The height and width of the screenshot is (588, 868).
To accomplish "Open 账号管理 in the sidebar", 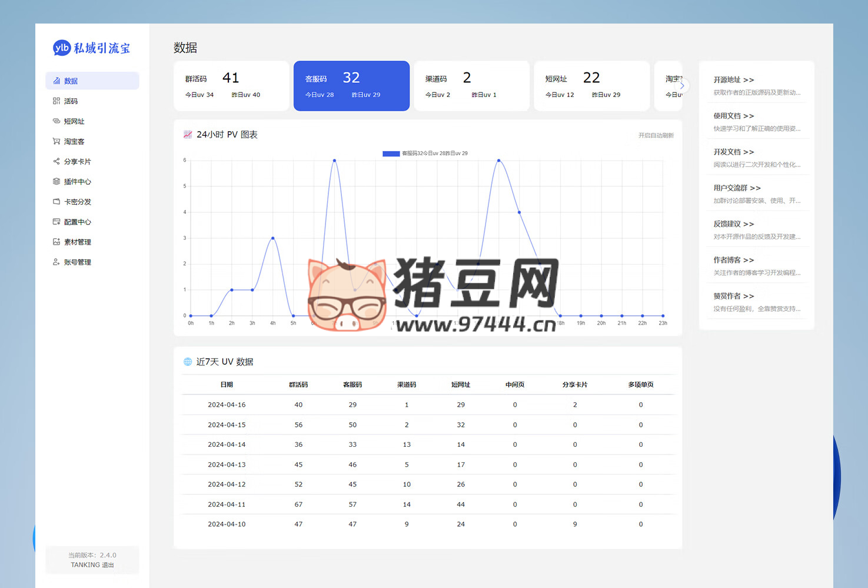I will (92, 262).
